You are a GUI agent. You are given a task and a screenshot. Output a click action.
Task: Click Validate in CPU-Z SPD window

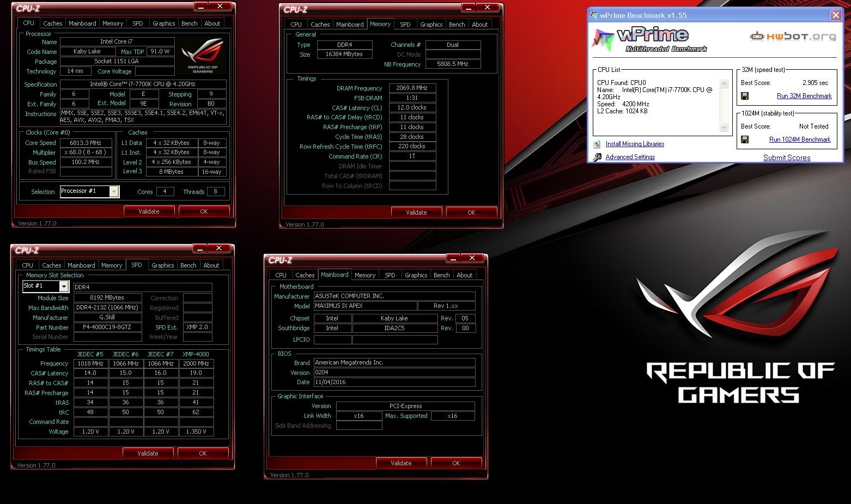coord(148,453)
